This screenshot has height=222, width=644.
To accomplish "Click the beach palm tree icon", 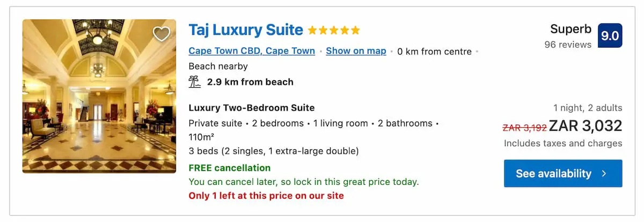I will point(194,82).
